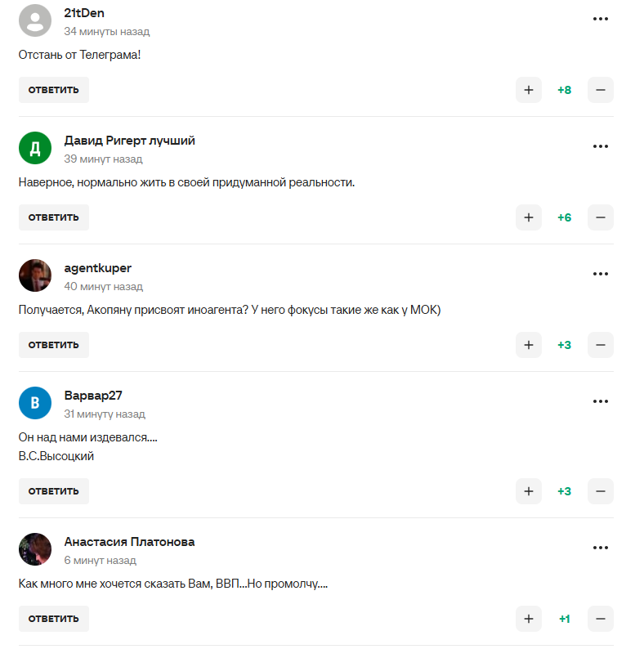This screenshot has width=644, height=649.
Task: Downvote 21tDen's comment with the minus button
Action: click(600, 90)
